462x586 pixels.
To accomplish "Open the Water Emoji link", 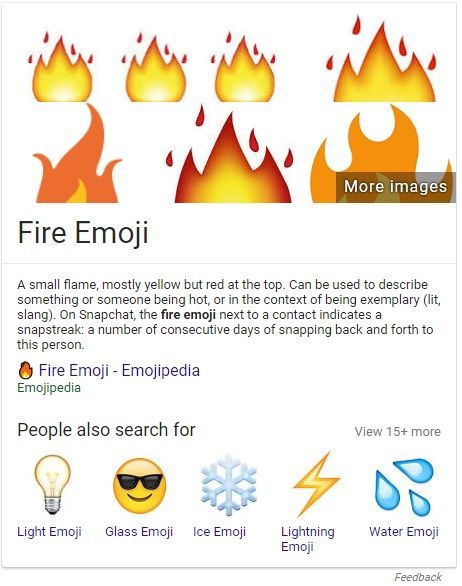I will coord(404,531).
